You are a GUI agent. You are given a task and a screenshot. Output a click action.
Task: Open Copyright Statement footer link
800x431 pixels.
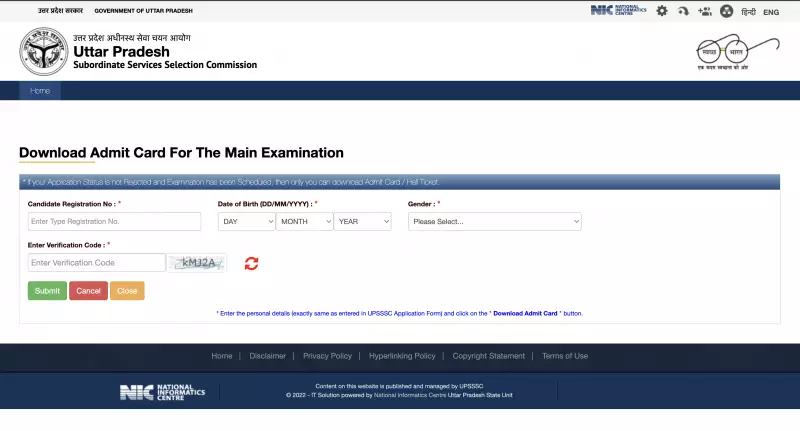[488, 356]
